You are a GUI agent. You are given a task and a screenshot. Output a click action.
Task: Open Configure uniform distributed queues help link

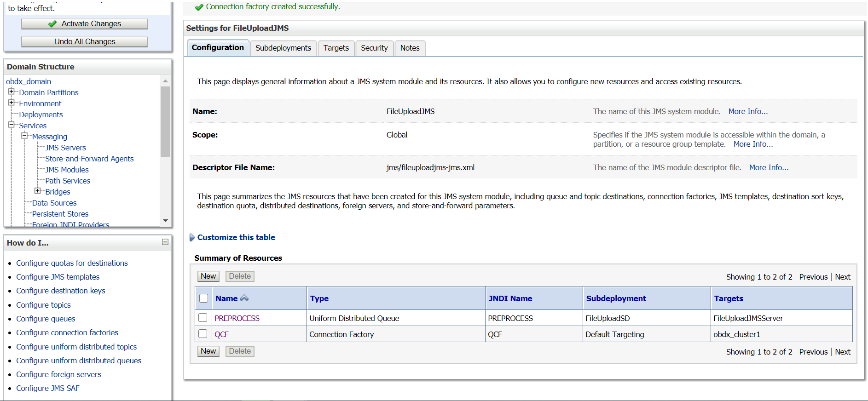click(79, 361)
